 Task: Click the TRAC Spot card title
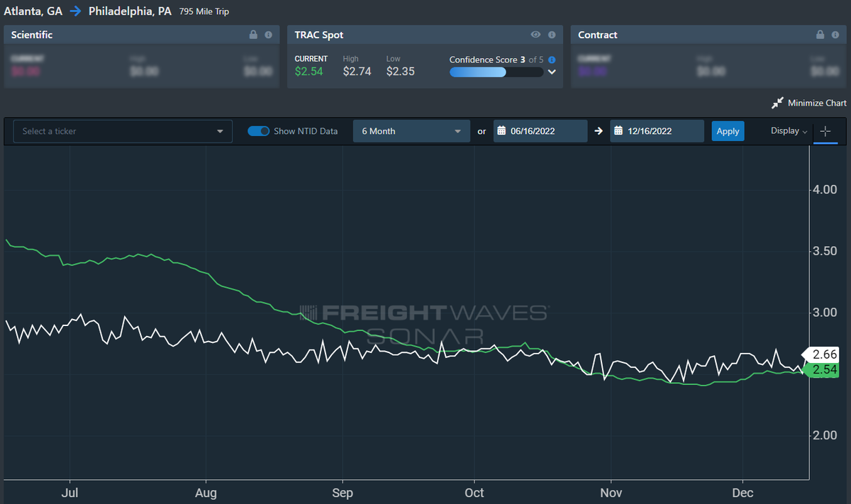point(319,35)
